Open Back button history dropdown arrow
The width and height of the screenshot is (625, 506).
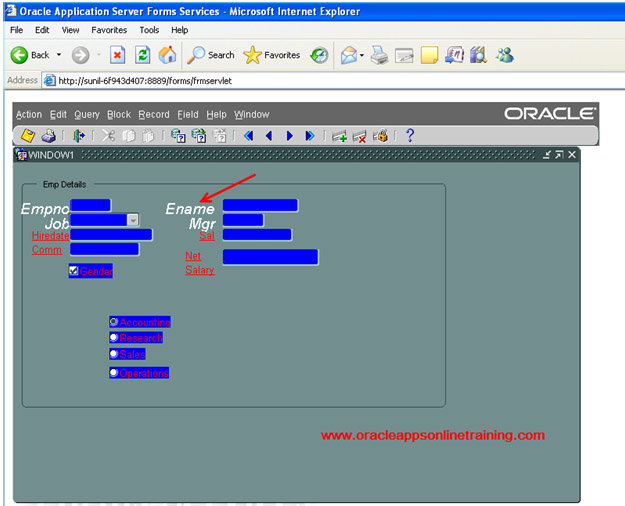pos(59,55)
